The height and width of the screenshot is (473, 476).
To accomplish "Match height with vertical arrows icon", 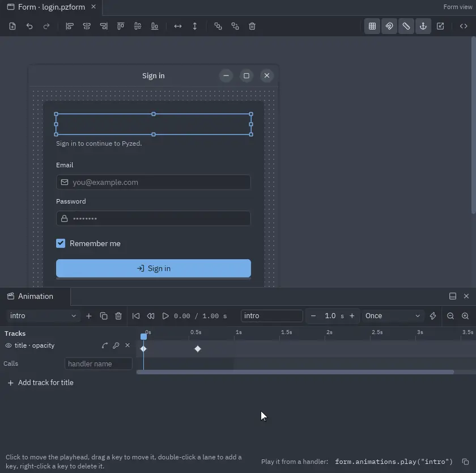I will 195,26.
